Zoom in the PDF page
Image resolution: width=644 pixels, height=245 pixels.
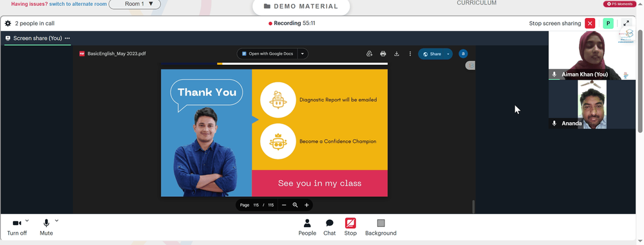tap(307, 205)
